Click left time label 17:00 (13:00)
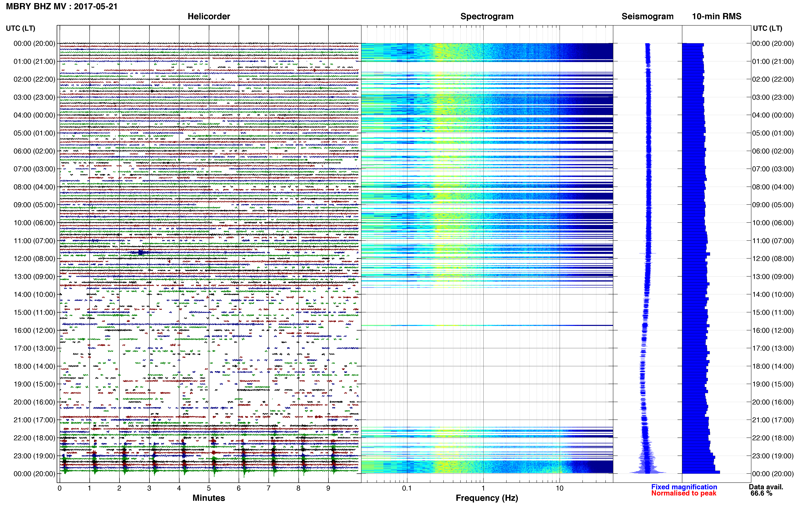Screen dimensions: 812x508 (34, 348)
